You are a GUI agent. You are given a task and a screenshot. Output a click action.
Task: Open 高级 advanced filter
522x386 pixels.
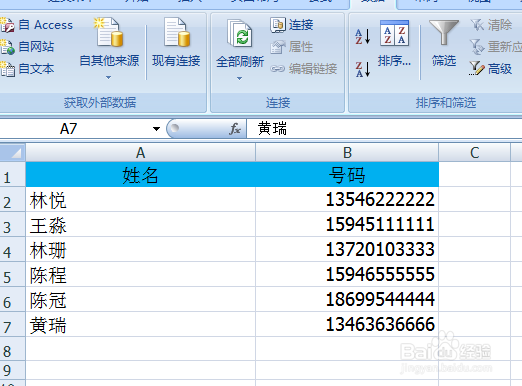pyautogui.click(x=490, y=69)
